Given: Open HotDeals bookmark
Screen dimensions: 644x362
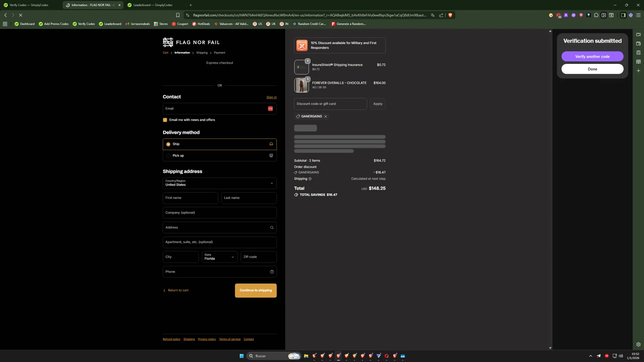Looking at the screenshot, I should [201, 24].
